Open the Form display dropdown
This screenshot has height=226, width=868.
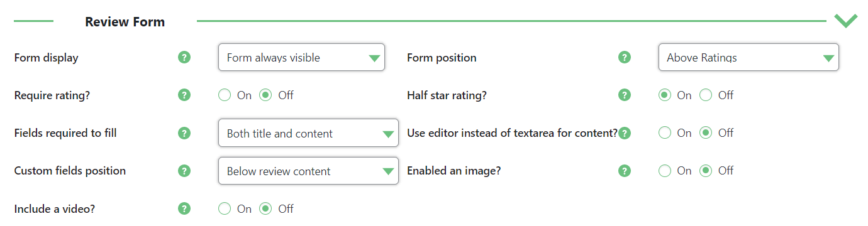pos(301,57)
